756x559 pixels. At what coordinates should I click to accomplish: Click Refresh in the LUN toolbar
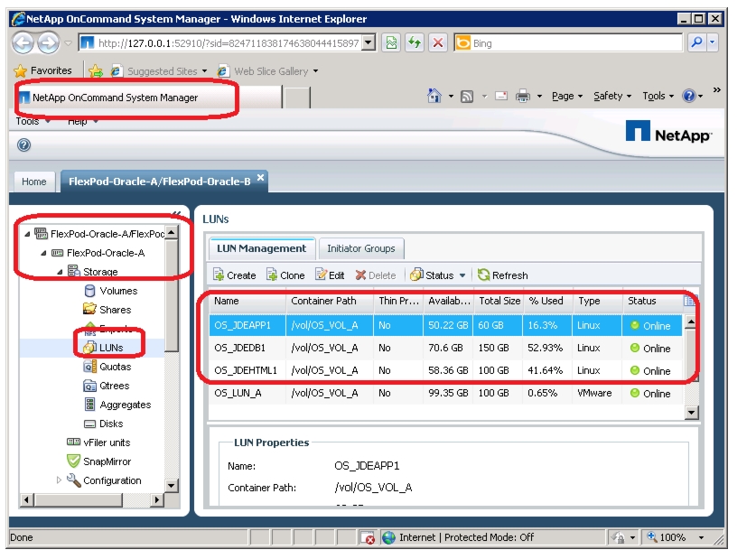click(502, 275)
